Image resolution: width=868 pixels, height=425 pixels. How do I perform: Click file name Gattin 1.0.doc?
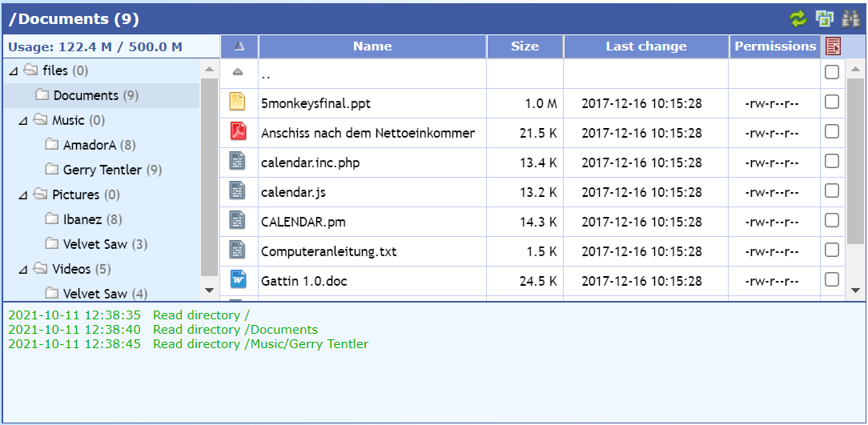tap(304, 281)
